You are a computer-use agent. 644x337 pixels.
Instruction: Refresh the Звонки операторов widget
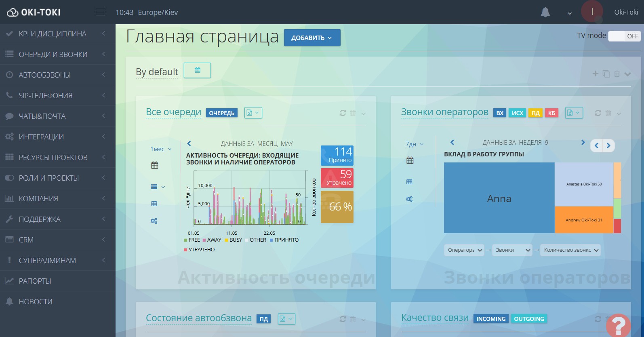tap(598, 113)
